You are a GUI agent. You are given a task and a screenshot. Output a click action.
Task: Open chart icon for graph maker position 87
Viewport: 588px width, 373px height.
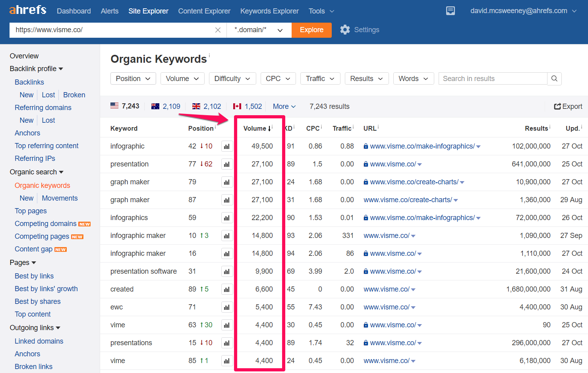click(227, 200)
